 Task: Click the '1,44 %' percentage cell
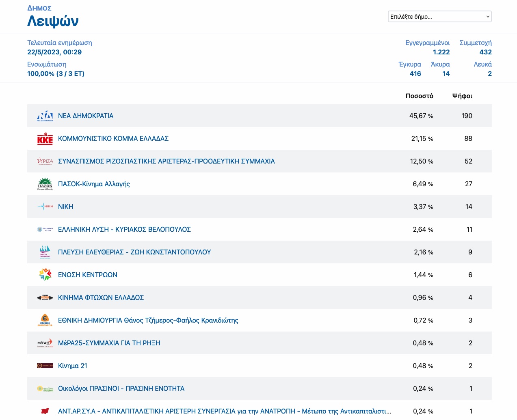click(x=424, y=275)
